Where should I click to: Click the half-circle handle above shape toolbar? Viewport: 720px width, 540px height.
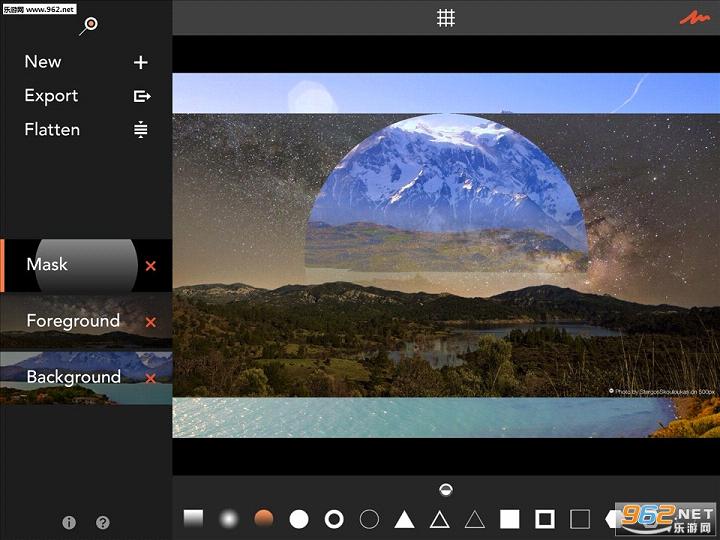click(x=446, y=489)
